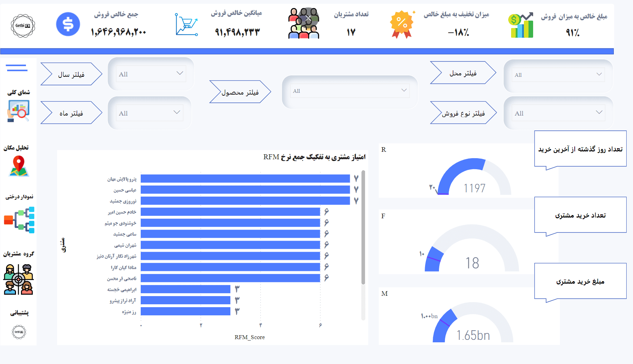Click the bar for پترو پالایش مهان
The image size is (633, 364).
pos(245,178)
